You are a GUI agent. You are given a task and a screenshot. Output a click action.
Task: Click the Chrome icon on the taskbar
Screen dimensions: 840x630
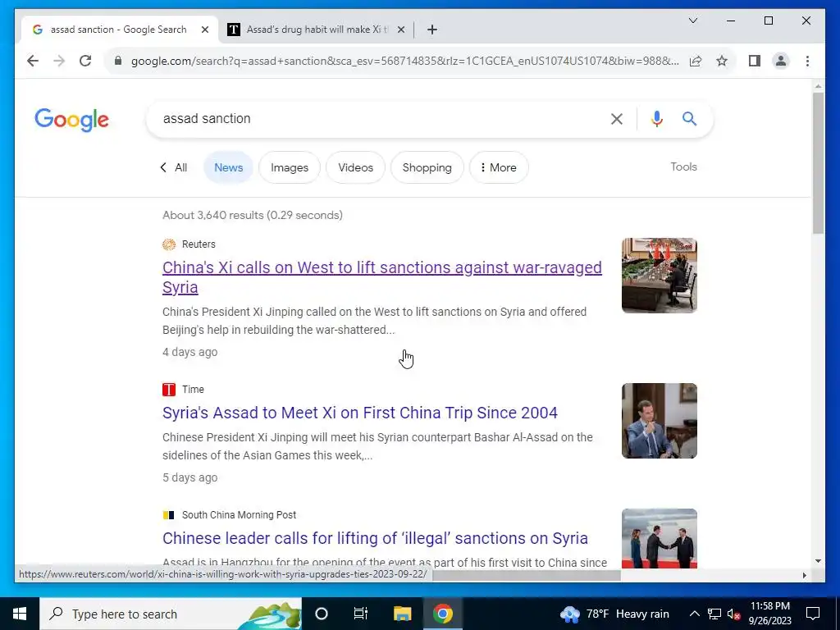pos(442,614)
